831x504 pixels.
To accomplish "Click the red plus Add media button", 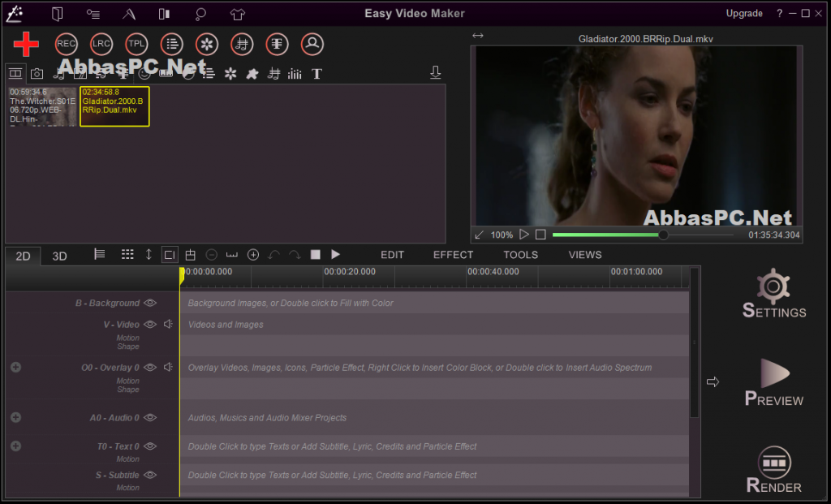I will 26,44.
